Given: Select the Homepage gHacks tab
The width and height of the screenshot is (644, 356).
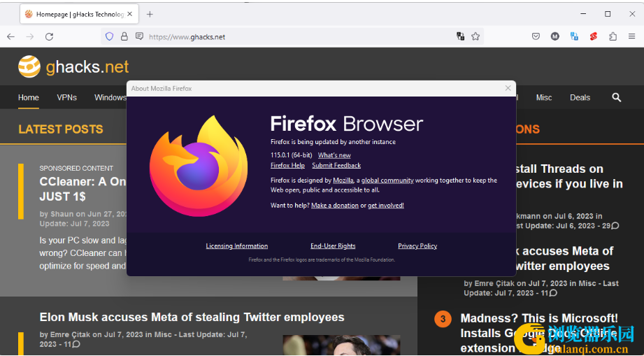Looking at the screenshot, I should click(79, 15).
